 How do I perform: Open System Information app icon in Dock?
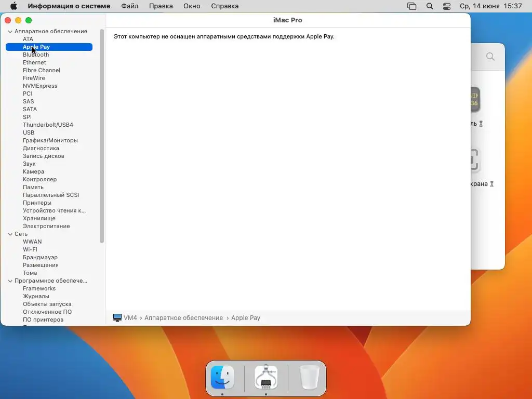pos(266,377)
